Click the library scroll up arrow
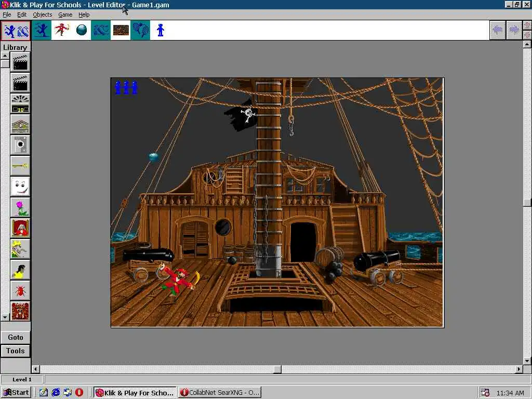 coord(5,56)
